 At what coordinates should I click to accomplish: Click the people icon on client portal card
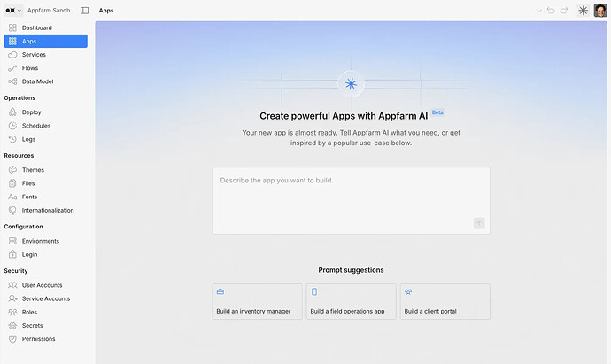click(408, 291)
